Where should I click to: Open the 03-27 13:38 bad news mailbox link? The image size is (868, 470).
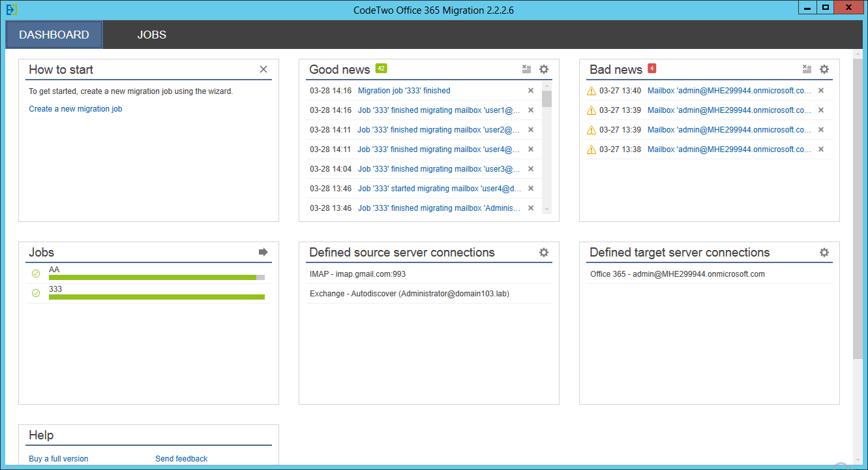click(730, 149)
